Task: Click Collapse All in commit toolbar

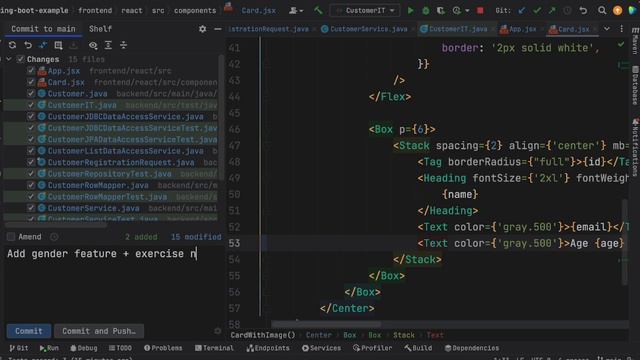Action: pyautogui.click(x=123, y=45)
